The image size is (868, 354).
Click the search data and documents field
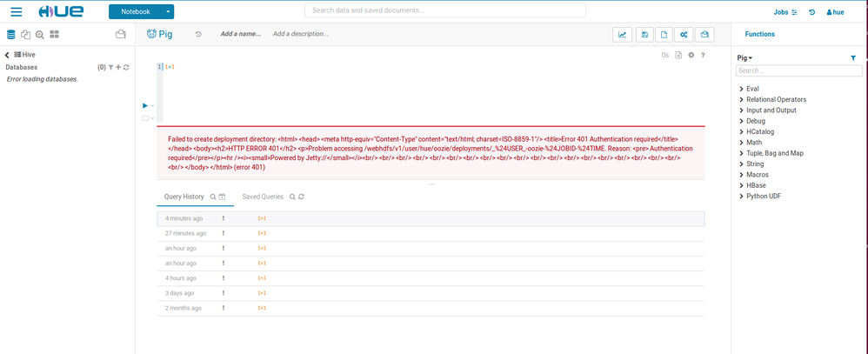point(444,10)
